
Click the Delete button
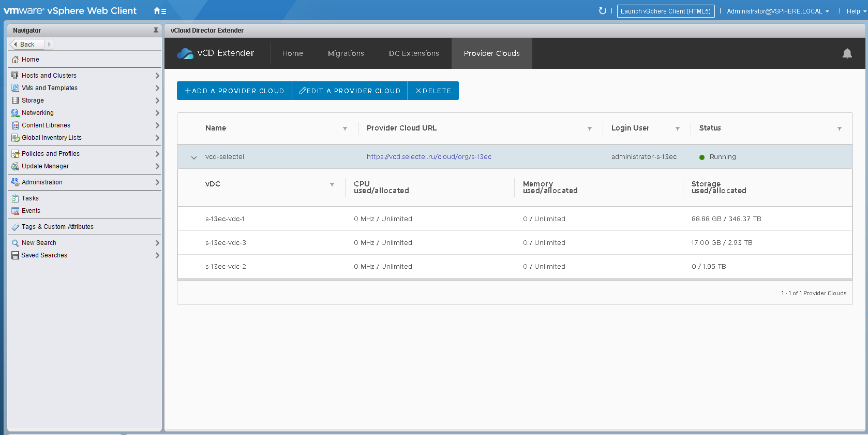pos(433,91)
